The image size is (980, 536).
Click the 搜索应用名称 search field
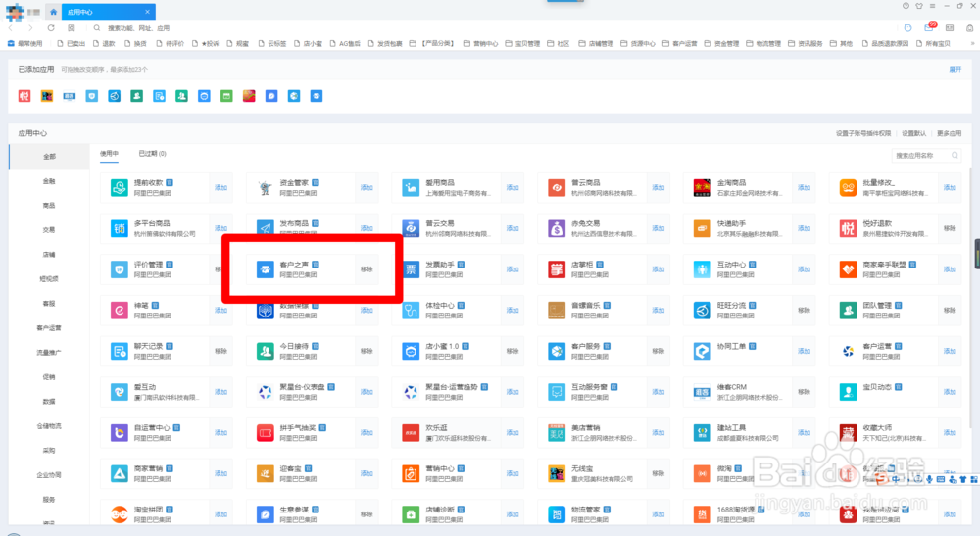[926, 156]
